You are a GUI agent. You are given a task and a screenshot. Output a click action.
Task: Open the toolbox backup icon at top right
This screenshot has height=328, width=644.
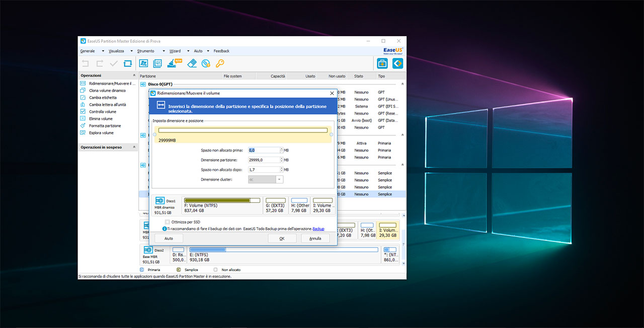tap(383, 63)
